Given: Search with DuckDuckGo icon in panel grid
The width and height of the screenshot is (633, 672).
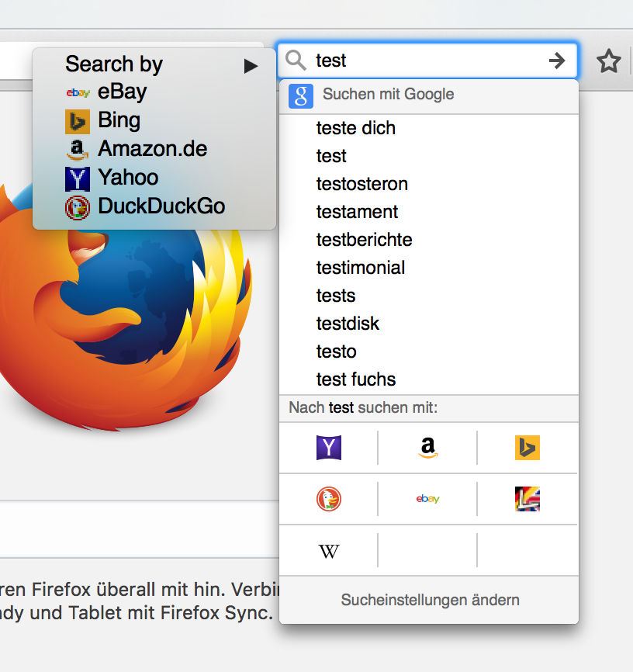Looking at the screenshot, I should coord(329,499).
